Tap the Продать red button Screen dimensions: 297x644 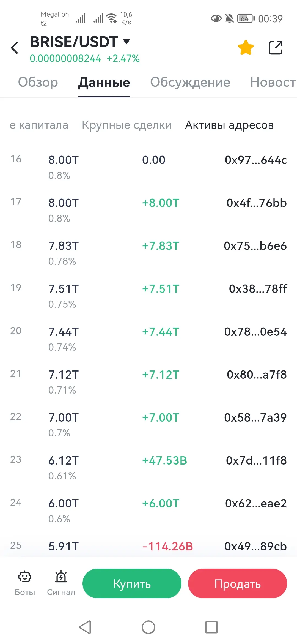(x=238, y=583)
